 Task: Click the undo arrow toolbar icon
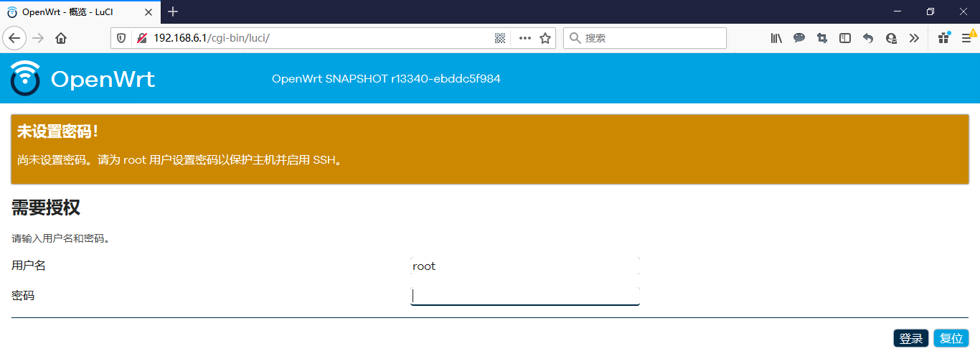tap(868, 38)
